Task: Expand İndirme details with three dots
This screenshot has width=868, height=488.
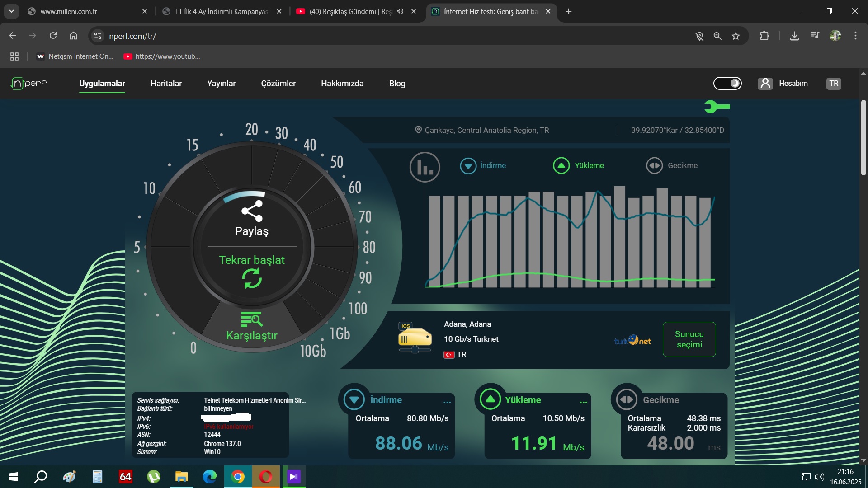Action: pos(447,401)
